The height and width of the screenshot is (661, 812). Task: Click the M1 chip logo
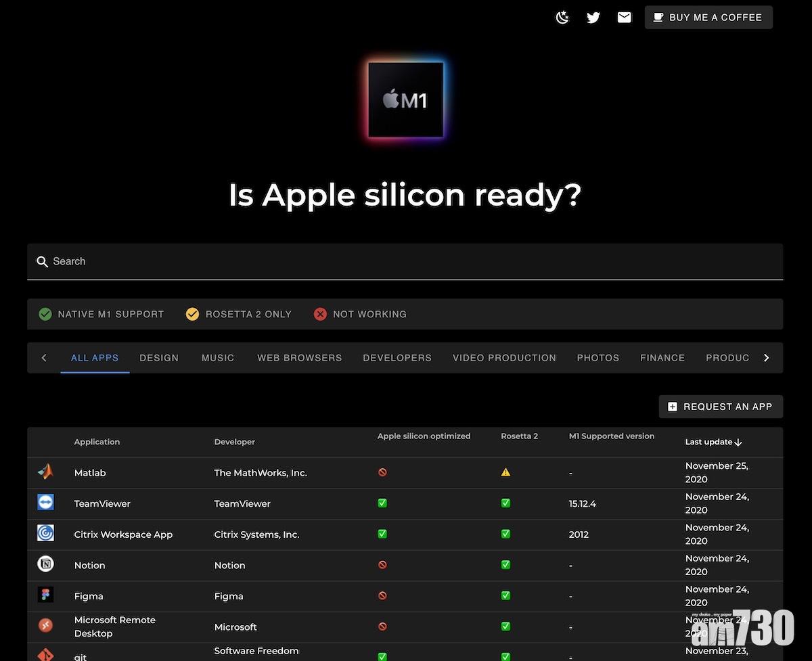coord(405,100)
